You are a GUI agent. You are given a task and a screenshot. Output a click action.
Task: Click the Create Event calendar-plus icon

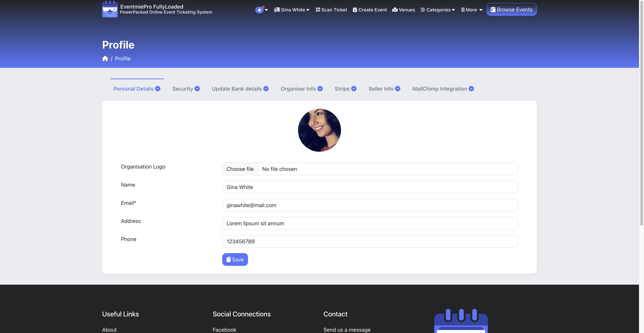click(x=355, y=10)
